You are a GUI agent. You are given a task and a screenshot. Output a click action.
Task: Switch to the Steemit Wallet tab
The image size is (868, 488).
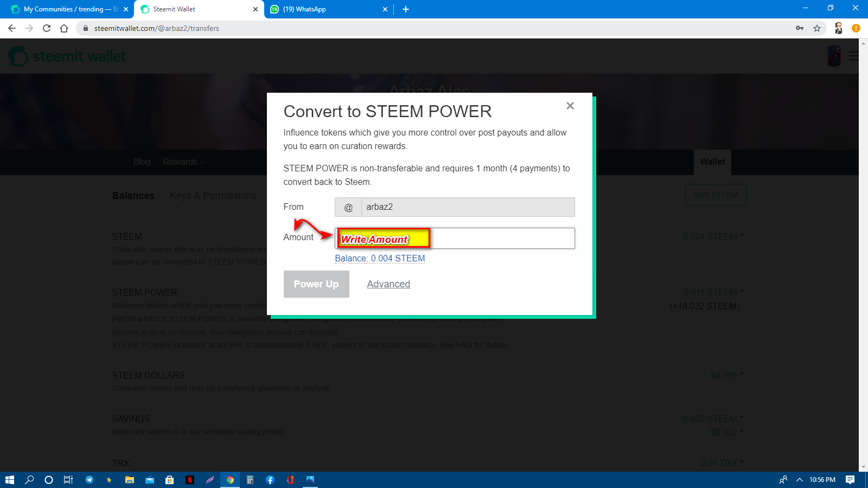click(199, 9)
